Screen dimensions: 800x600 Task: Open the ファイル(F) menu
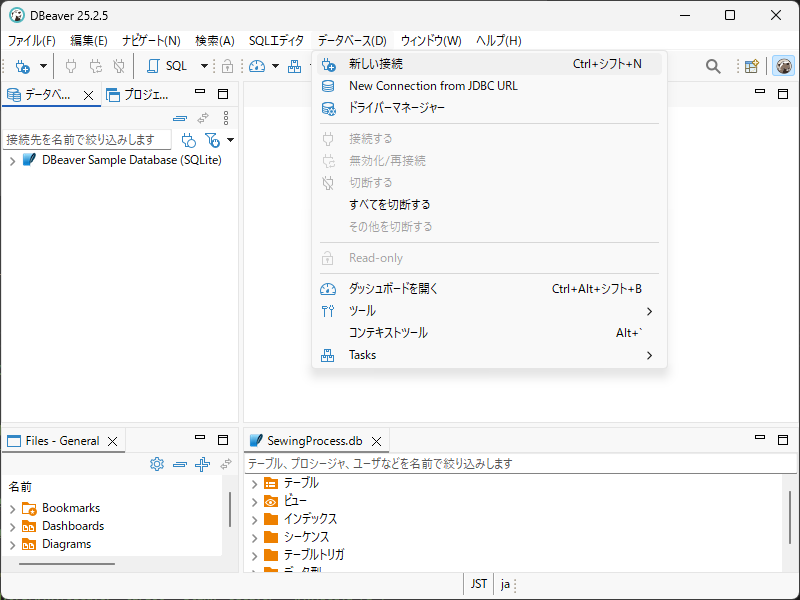(x=31, y=41)
